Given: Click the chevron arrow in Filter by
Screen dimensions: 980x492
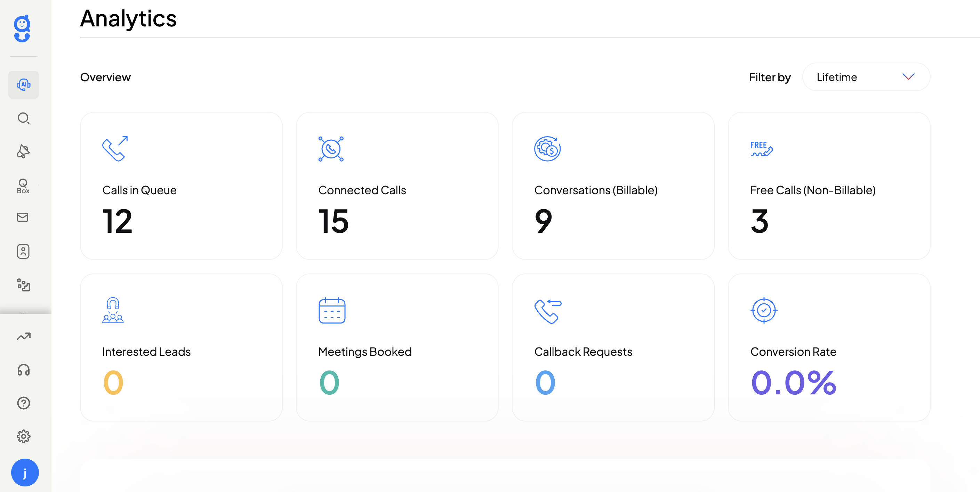Looking at the screenshot, I should pyautogui.click(x=908, y=77).
